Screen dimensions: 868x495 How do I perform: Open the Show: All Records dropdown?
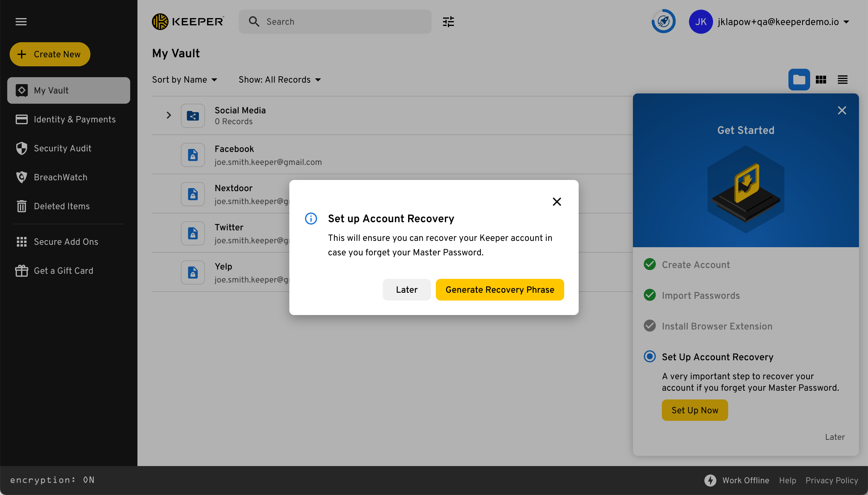279,80
